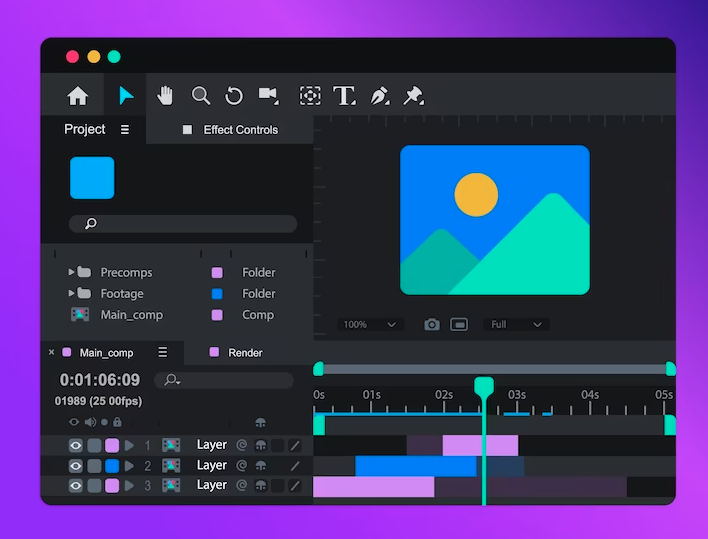Select the Zoom magnifier tool
This screenshot has height=539, width=708.
click(201, 95)
